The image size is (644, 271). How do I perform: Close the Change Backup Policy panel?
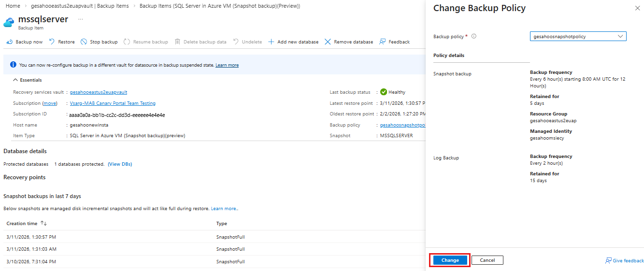(x=637, y=8)
